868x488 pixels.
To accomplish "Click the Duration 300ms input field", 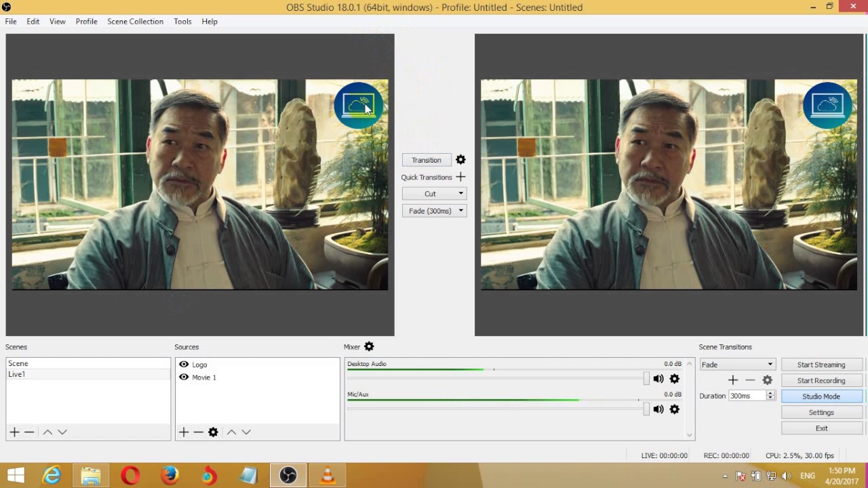I will (747, 396).
